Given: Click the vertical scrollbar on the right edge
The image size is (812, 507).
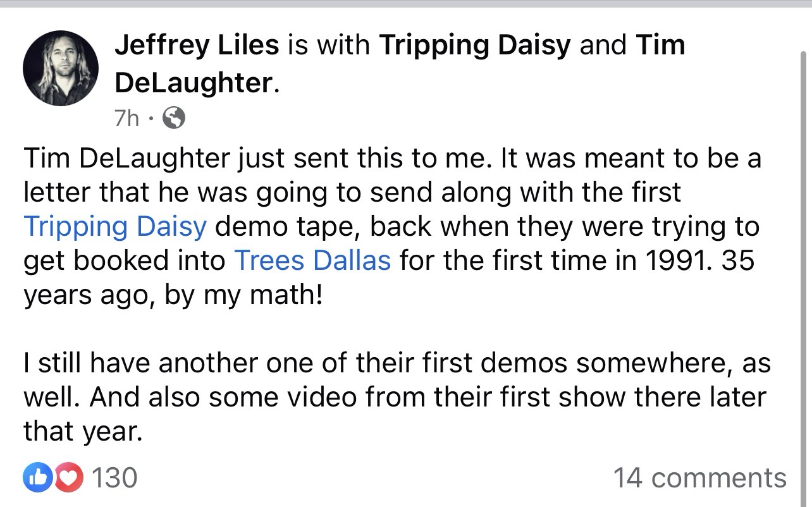Looking at the screenshot, I should click(x=804, y=190).
